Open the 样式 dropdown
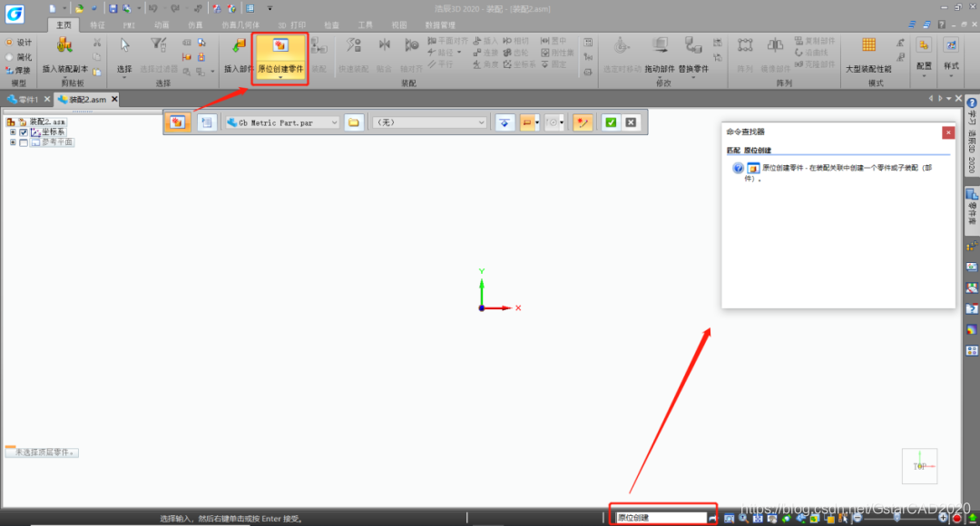This screenshot has width=980, height=526. coord(951,76)
